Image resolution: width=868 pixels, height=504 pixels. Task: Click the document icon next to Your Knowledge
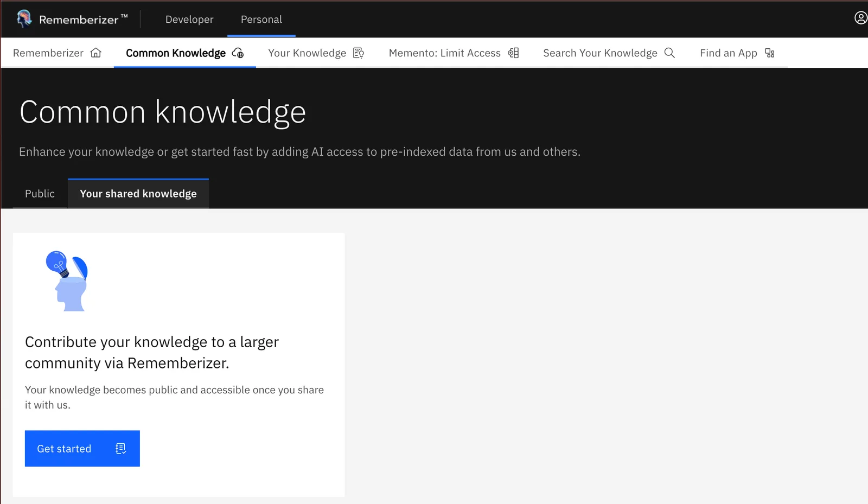(x=359, y=53)
